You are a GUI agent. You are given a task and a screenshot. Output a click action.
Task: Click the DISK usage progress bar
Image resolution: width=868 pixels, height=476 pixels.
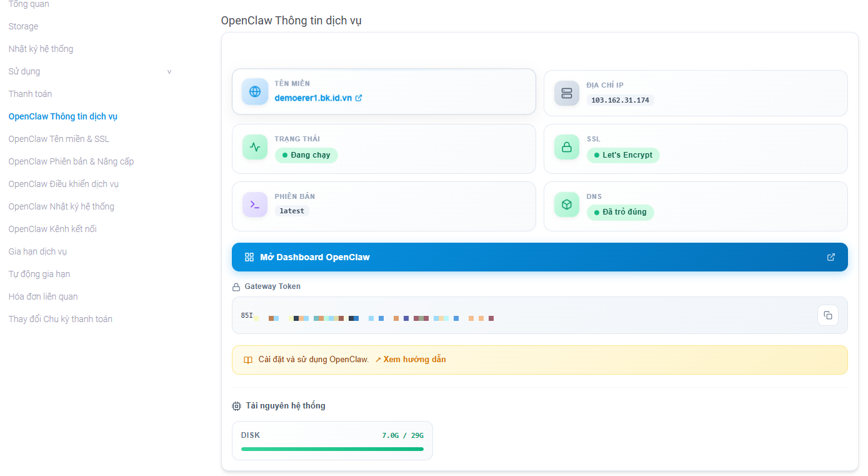(332, 449)
